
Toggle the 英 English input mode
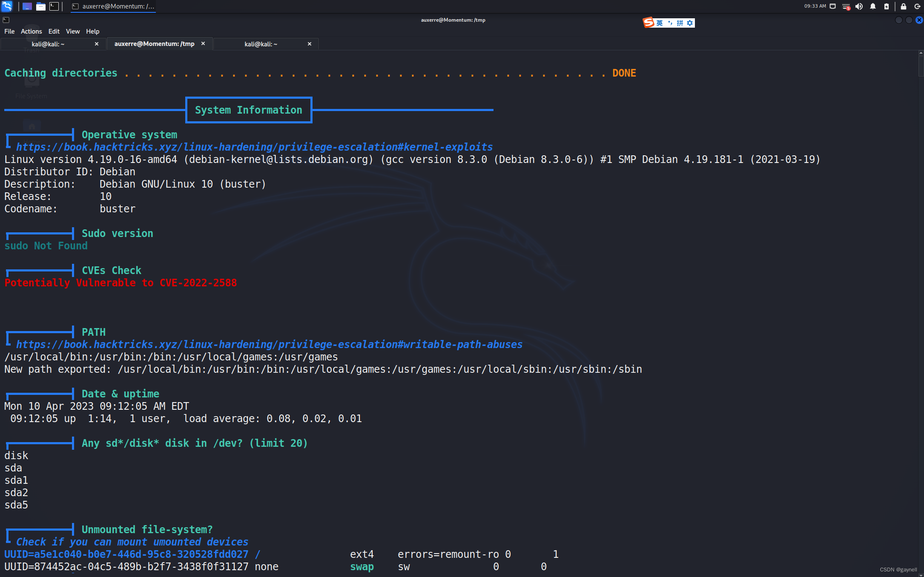click(x=660, y=23)
